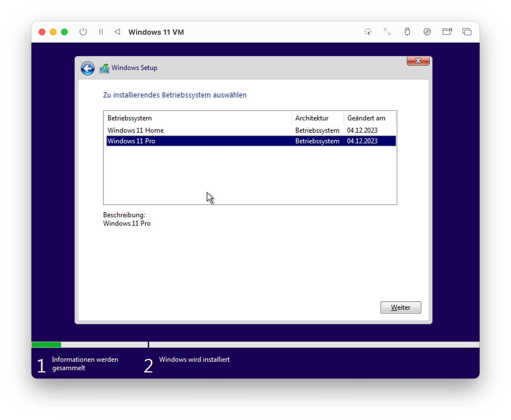The image size is (511, 420).
Task: Click the date 04.12.2023 in the Pro row
Action: click(362, 141)
